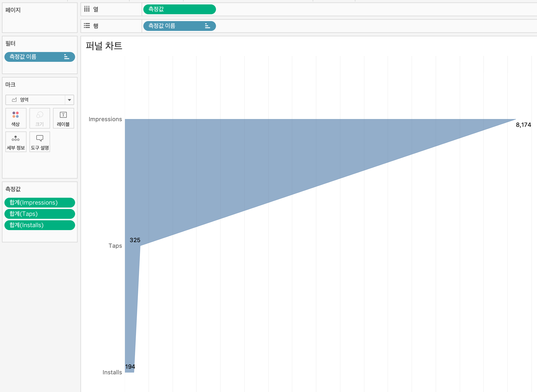The width and height of the screenshot is (537, 392).
Task: Open the 도구 설명 (Tooltip) mark card
Action: click(40, 142)
